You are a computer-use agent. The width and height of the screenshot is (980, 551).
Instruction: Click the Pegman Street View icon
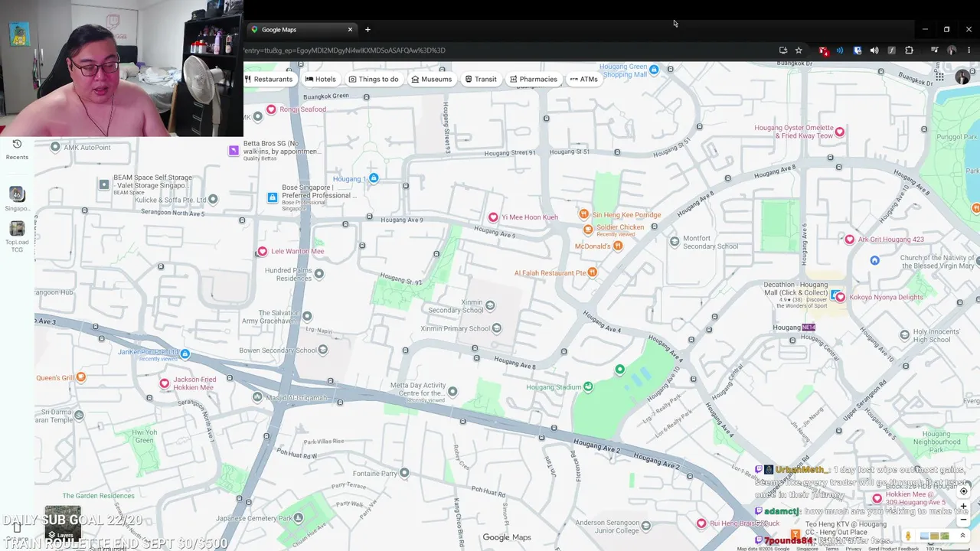click(908, 536)
